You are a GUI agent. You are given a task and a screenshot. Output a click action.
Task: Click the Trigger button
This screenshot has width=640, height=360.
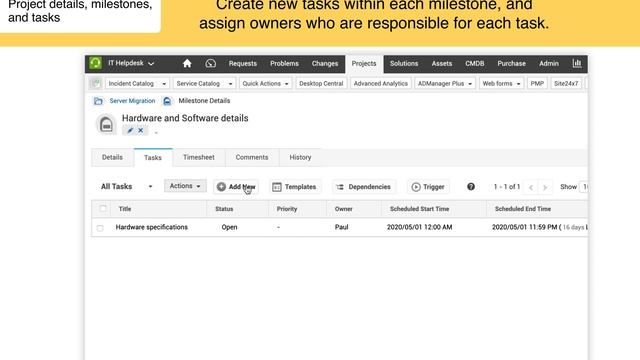coord(428,187)
